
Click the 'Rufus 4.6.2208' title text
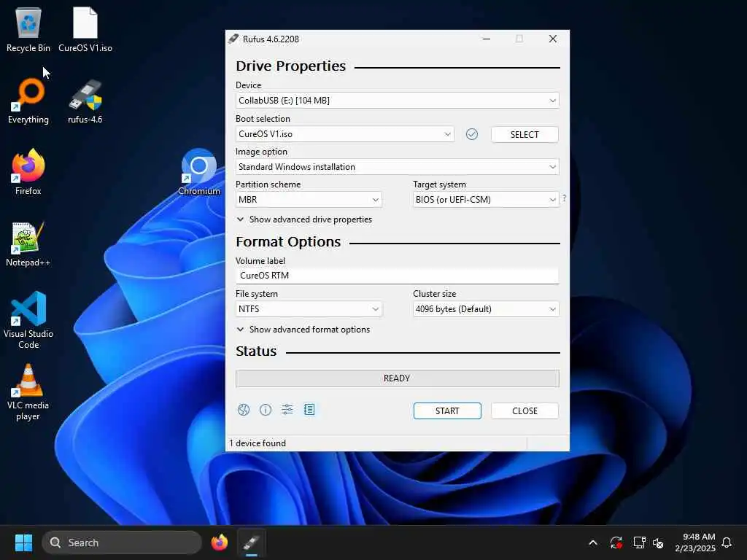point(271,39)
